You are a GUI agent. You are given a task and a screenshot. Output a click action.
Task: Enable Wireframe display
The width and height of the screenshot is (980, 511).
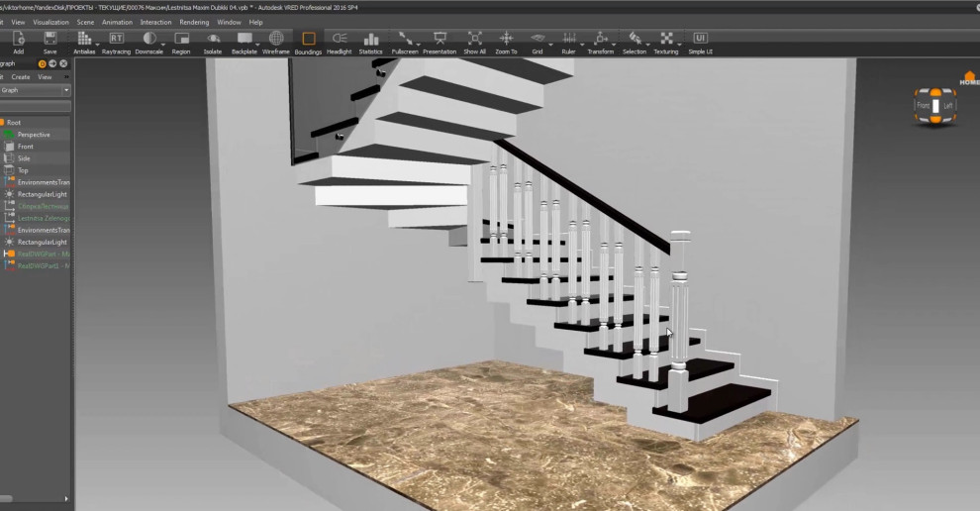pyautogui.click(x=276, y=40)
